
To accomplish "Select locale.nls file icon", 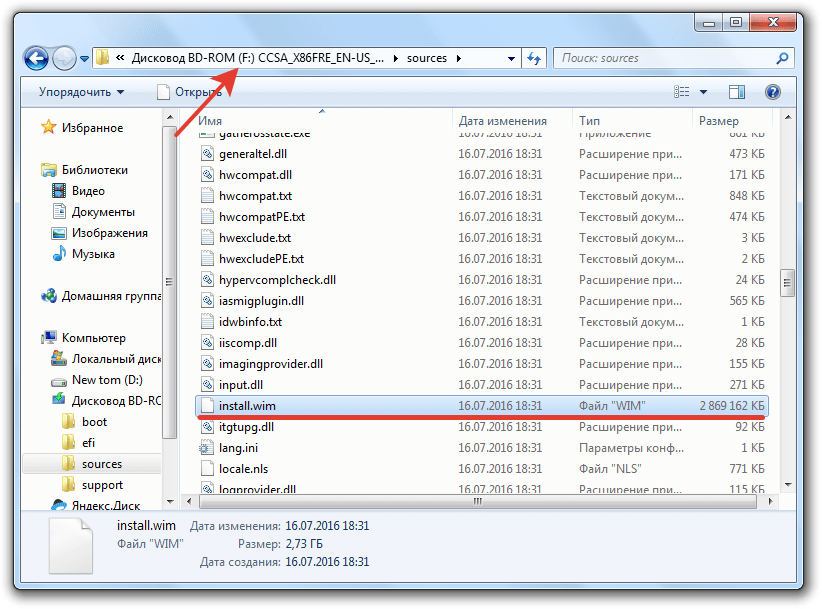I will (x=208, y=469).
